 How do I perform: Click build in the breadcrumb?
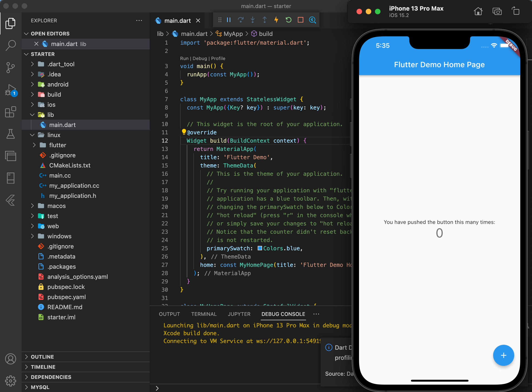[266, 34]
